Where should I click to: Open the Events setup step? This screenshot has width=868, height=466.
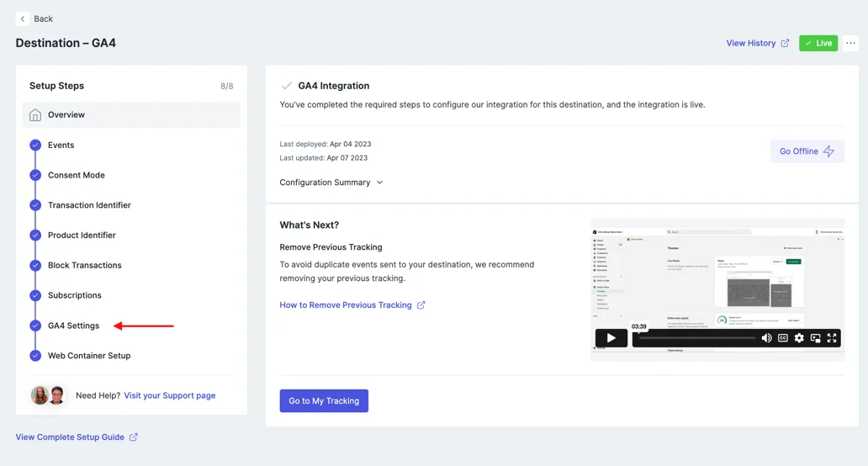click(61, 145)
